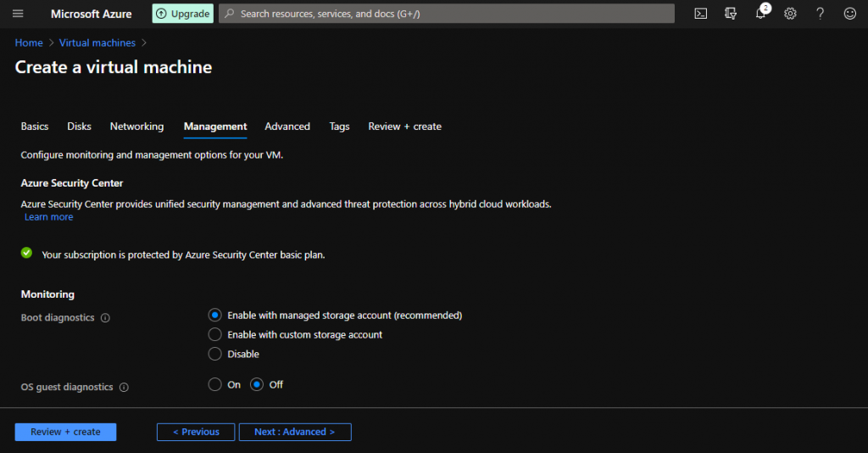Open Directory and subscription filter icon
The image size is (868, 453).
(731, 14)
